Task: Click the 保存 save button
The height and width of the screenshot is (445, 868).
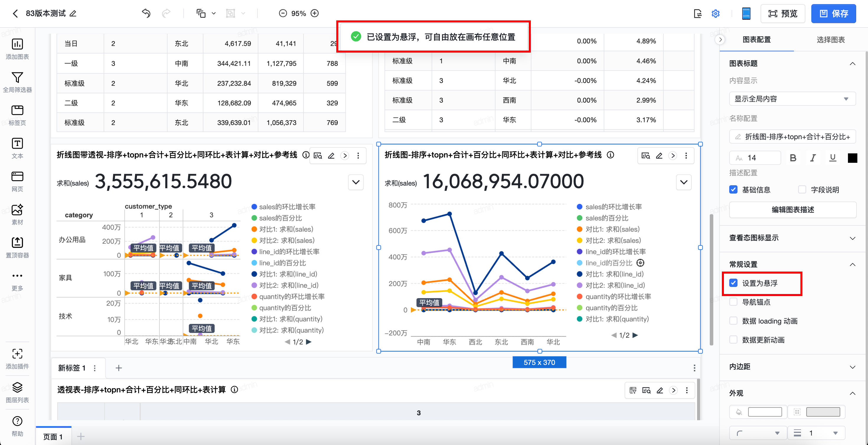Action: (x=834, y=14)
